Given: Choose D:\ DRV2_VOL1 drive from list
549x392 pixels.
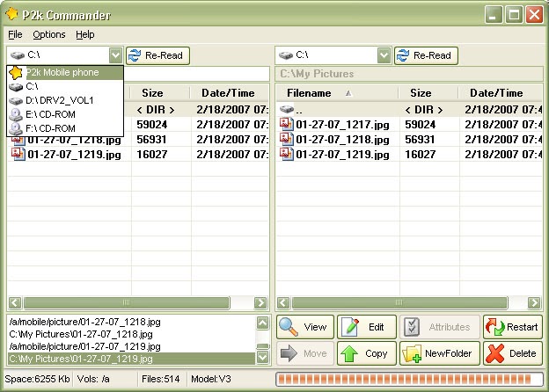Looking at the screenshot, I should (x=65, y=101).
